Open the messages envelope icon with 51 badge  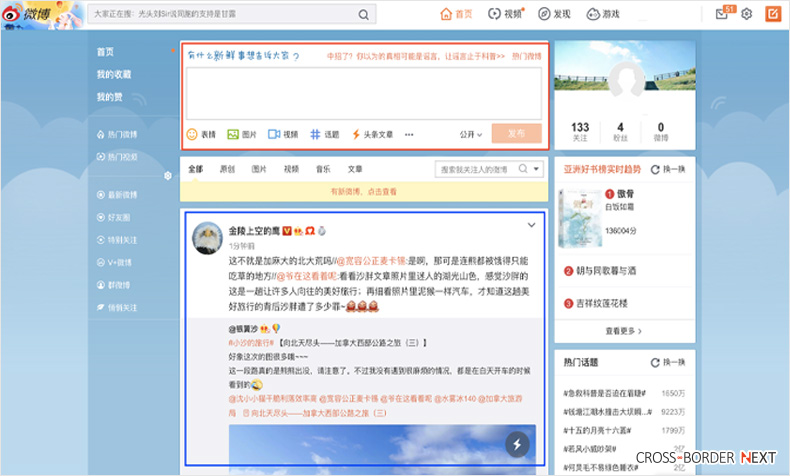723,13
